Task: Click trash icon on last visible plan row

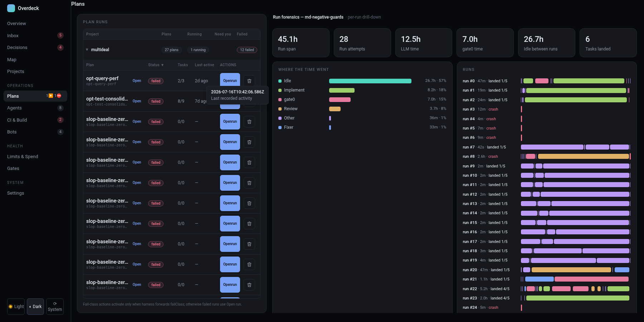Action: tap(249, 285)
